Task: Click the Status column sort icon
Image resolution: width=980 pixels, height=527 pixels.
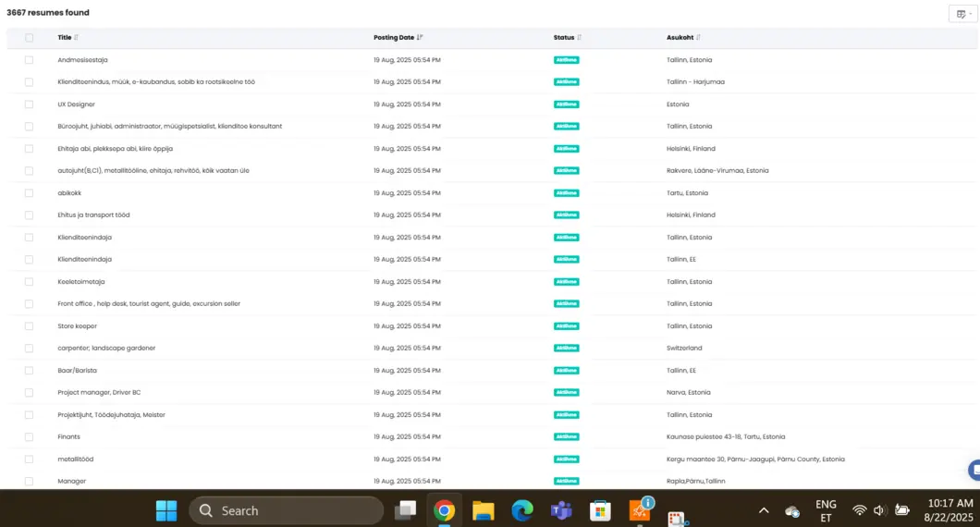Action: (x=580, y=38)
